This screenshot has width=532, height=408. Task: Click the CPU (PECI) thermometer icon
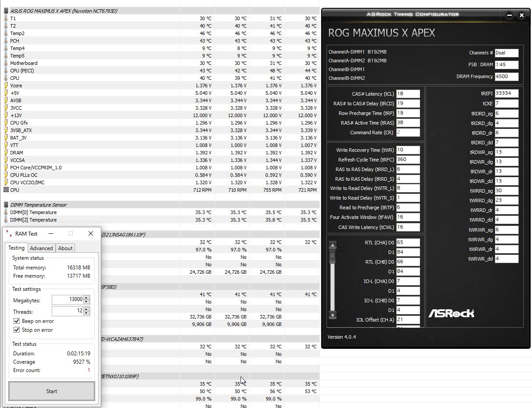tap(6, 71)
